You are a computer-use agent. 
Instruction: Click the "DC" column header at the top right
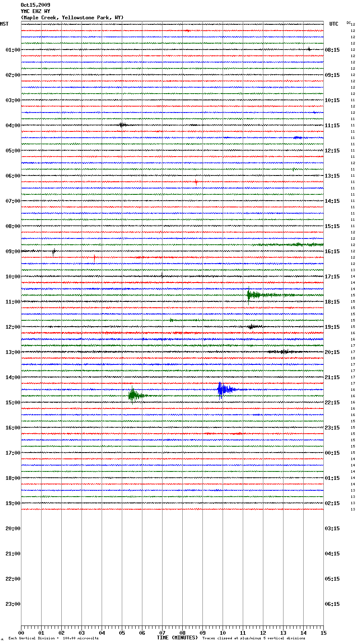349,23
